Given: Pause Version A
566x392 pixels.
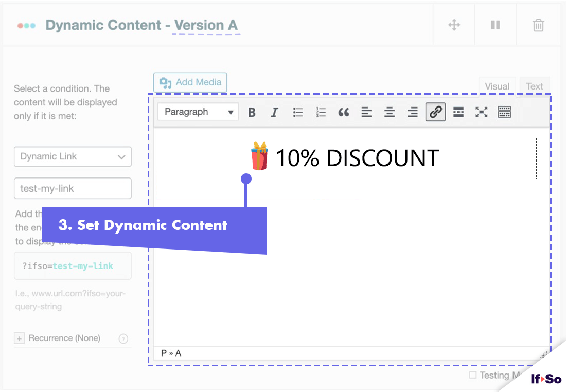Looking at the screenshot, I should click(x=495, y=24).
